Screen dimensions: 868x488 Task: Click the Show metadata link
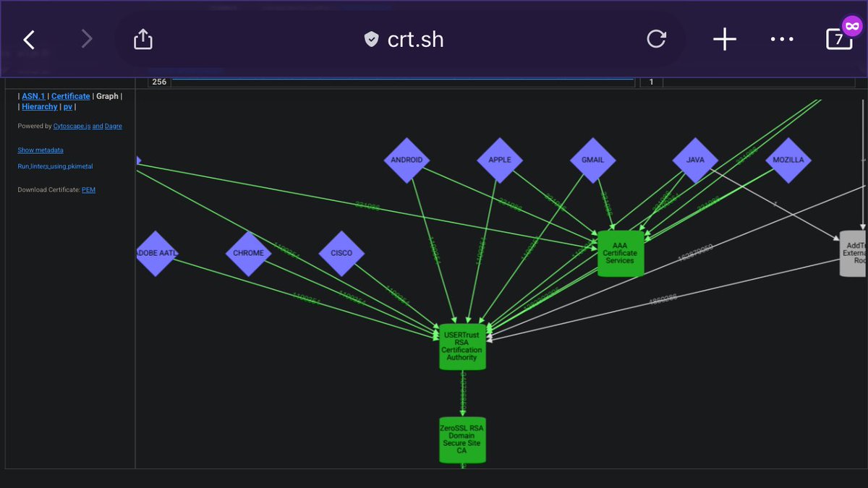click(x=41, y=150)
